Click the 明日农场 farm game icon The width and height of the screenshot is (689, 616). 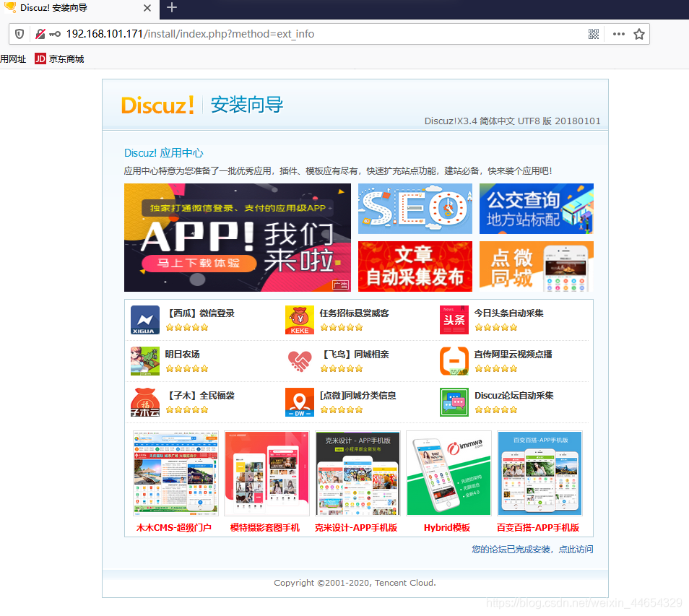pyautogui.click(x=145, y=361)
